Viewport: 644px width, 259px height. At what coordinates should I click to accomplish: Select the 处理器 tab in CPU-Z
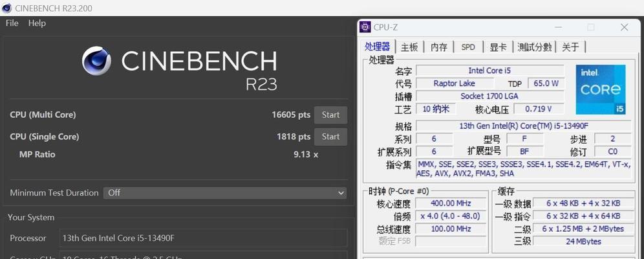click(378, 47)
